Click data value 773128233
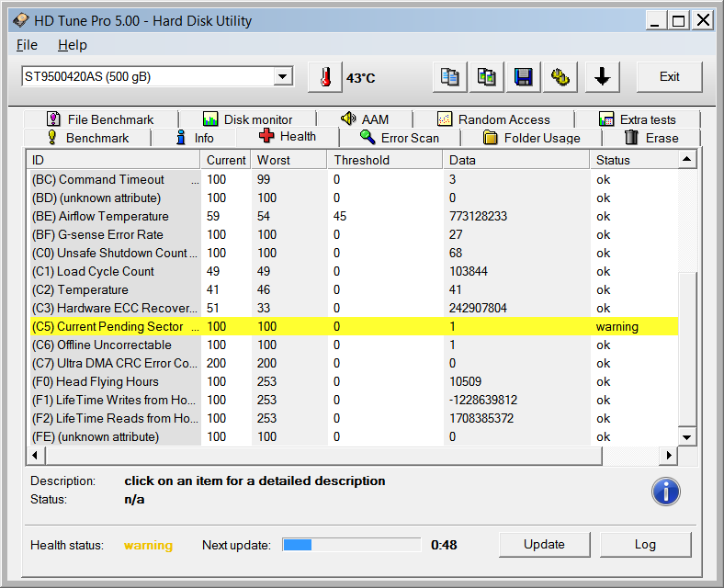Viewport: 724px width, 588px height. (x=478, y=217)
